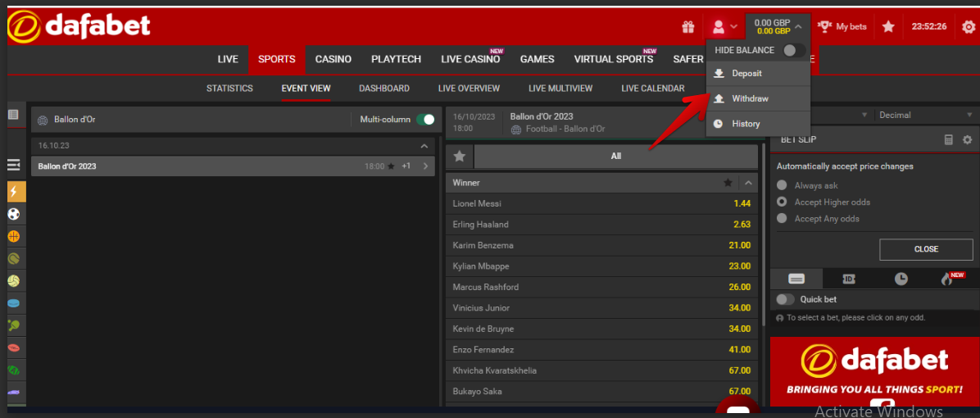This screenshot has height=418, width=980.
Task: Toggle the Quick bet switch
Action: [786, 299]
